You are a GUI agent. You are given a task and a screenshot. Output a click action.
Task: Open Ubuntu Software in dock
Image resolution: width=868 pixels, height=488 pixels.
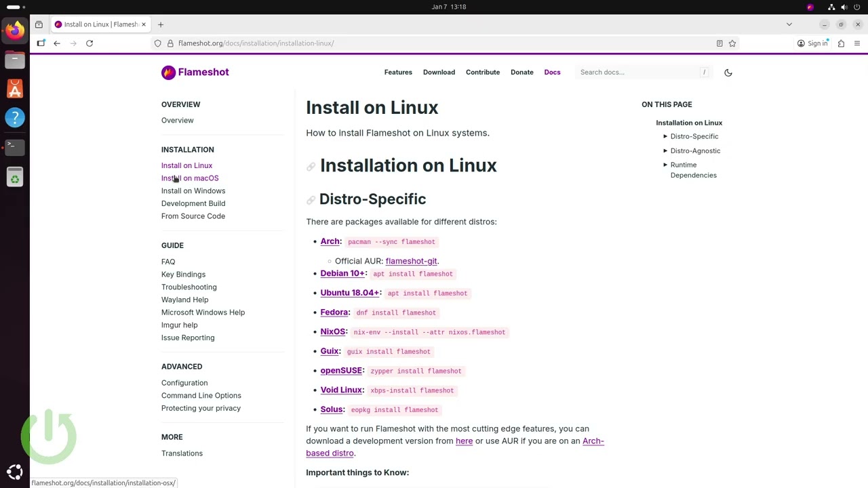point(15,89)
